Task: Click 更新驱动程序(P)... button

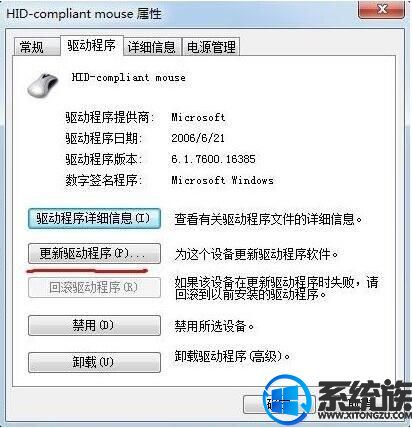Action: [94, 254]
